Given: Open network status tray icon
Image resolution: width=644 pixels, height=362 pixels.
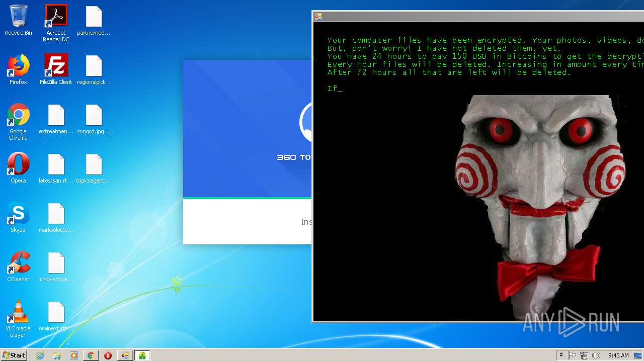Looking at the screenshot, I should click(584, 355).
